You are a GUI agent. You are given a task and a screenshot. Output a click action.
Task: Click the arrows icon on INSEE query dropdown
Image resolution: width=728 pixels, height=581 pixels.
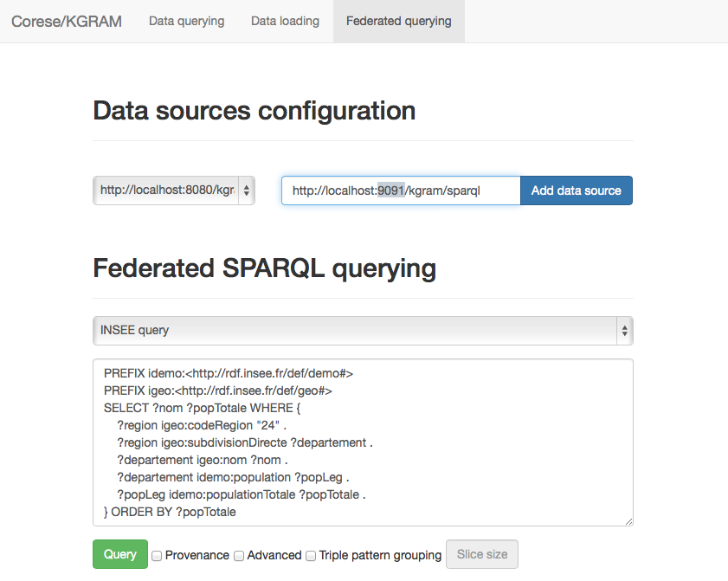[x=624, y=331]
